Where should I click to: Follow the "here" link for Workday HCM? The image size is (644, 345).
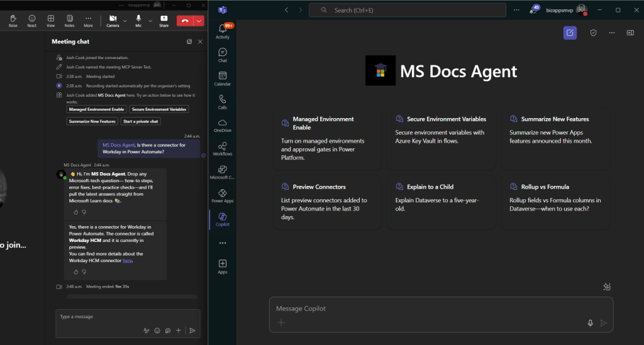[127, 260]
